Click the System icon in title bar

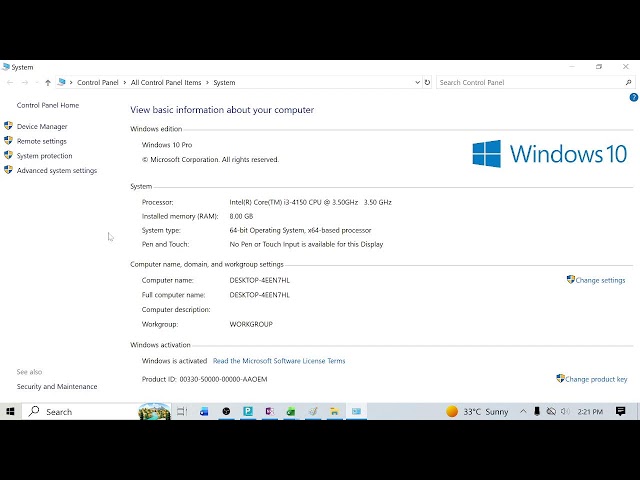[6, 67]
